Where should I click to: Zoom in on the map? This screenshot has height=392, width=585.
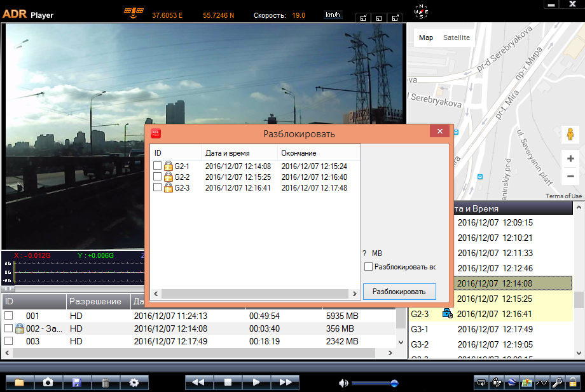(x=570, y=159)
